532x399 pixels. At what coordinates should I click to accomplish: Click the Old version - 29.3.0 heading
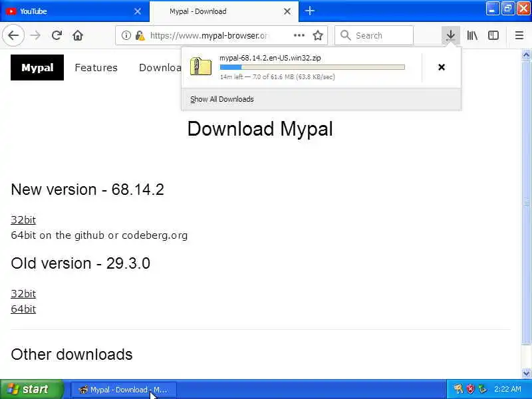80,263
